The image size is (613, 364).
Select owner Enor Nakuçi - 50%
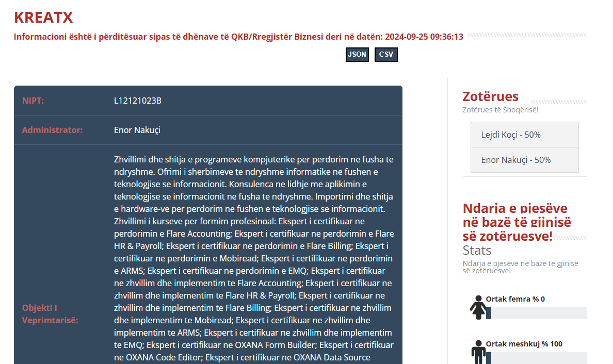[524, 160]
